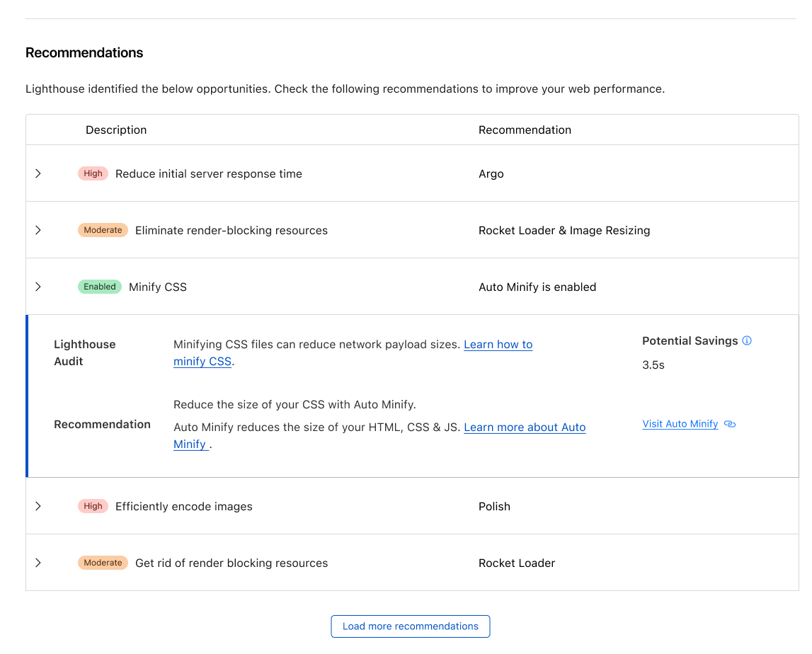Viewport: 812px width, 654px height.
Task: Click the Recommendation column header
Action: [x=525, y=130]
